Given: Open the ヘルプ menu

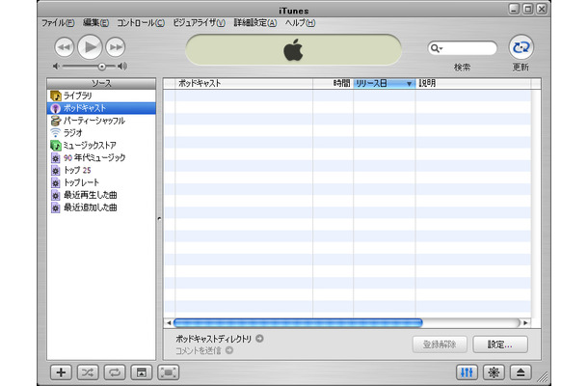Looking at the screenshot, I should click(x=300, y=23).
